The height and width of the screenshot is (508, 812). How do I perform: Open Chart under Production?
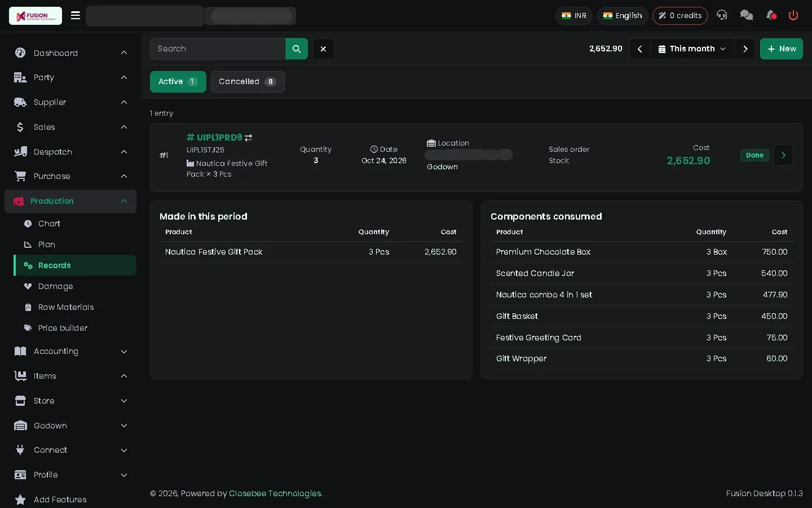[x=74, y=224]
